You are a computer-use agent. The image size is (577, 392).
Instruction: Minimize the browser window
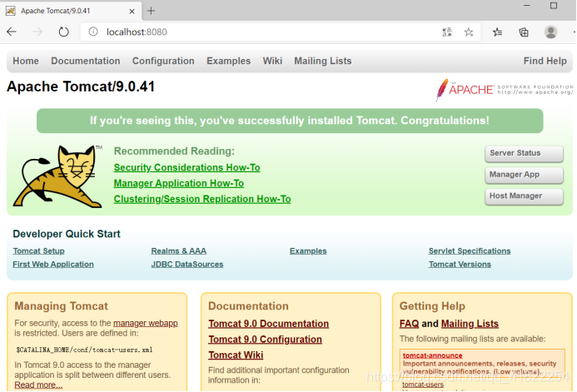click(x=527, y=6)
